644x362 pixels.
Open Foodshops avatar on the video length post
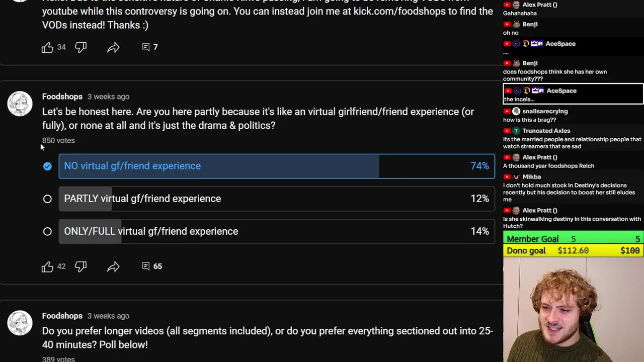click(20, 323)
